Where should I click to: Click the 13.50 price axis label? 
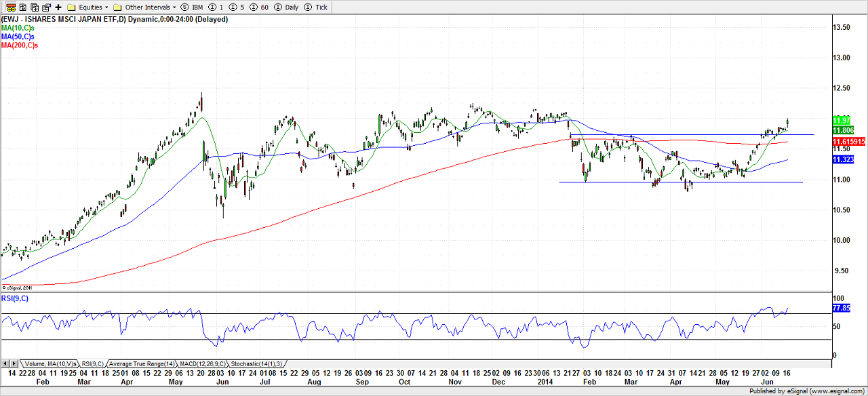click(x=843, y=27)
